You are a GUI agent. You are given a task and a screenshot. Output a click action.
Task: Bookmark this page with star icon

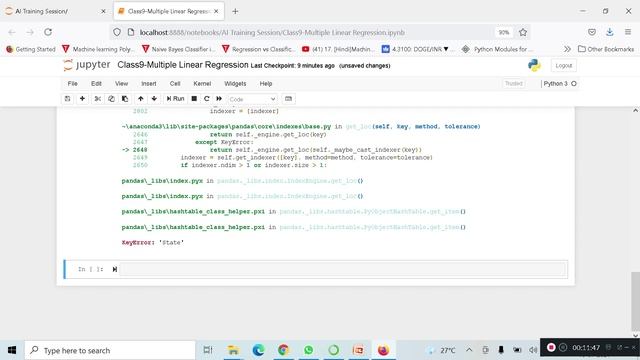pos(523,32)
